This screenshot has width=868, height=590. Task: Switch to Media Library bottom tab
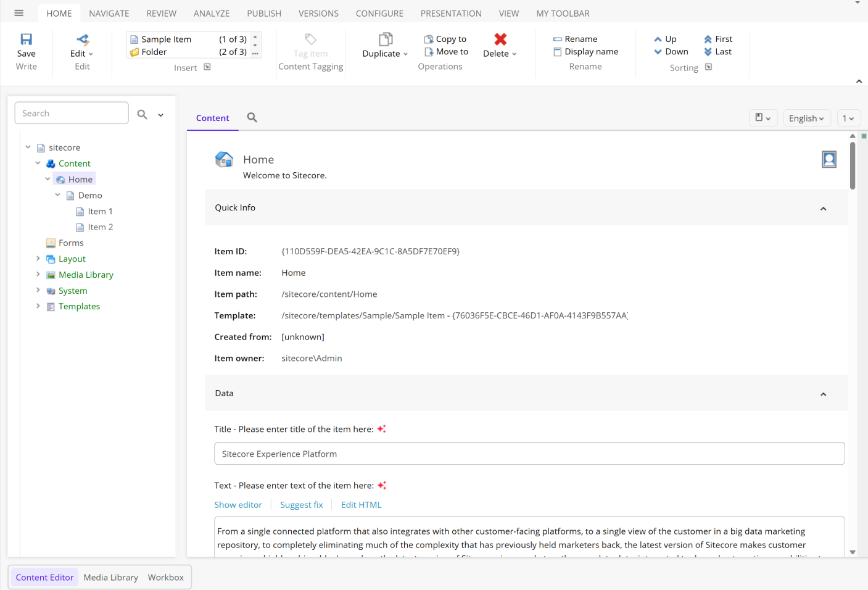(x=111, y=577)
